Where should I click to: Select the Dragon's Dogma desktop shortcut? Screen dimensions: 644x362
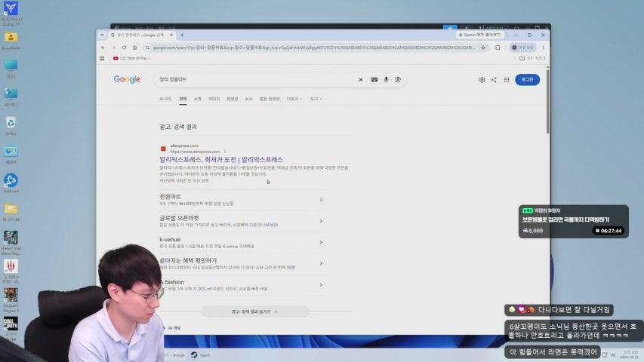[x=11, y=300]
